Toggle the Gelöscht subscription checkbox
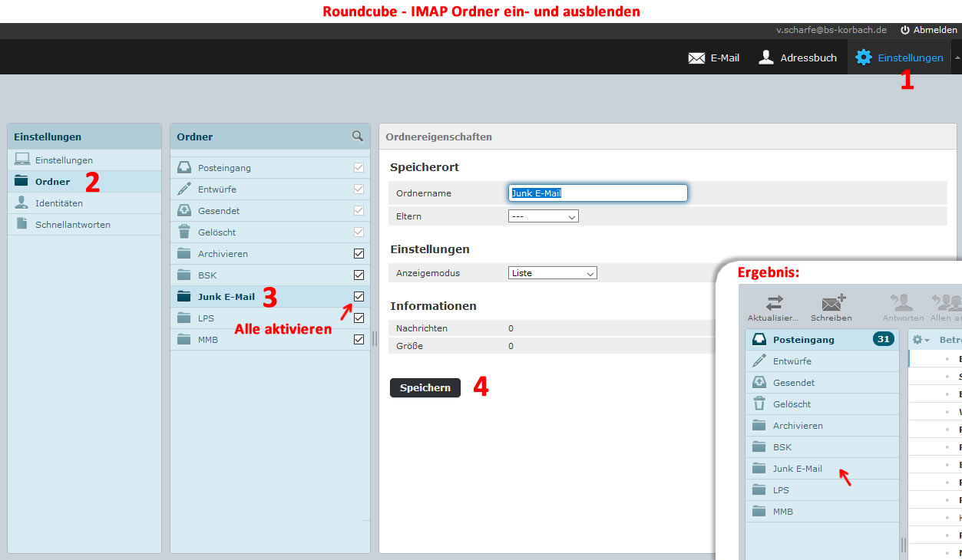 pyautogui.click(x=359, y=232)
